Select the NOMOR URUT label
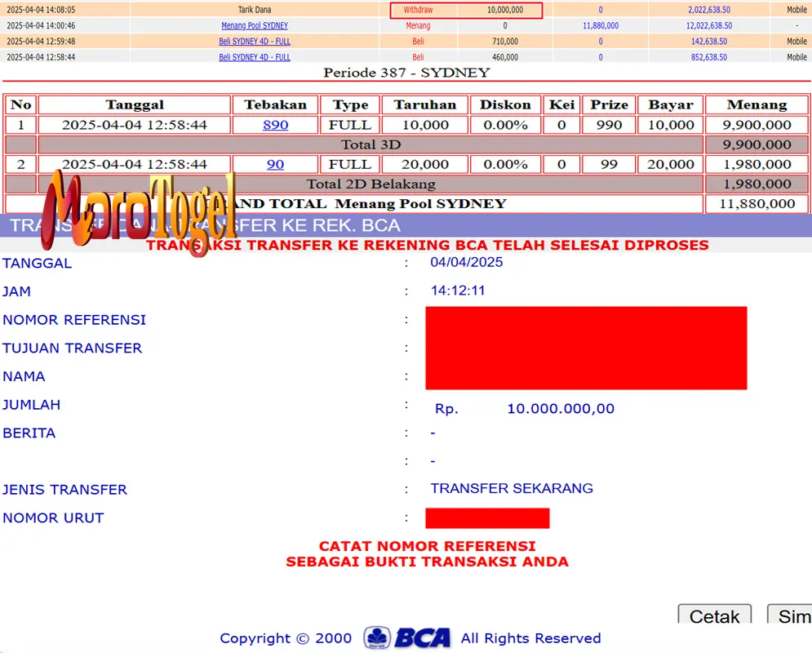The image size is (812, 653). [x=53, y=518]
